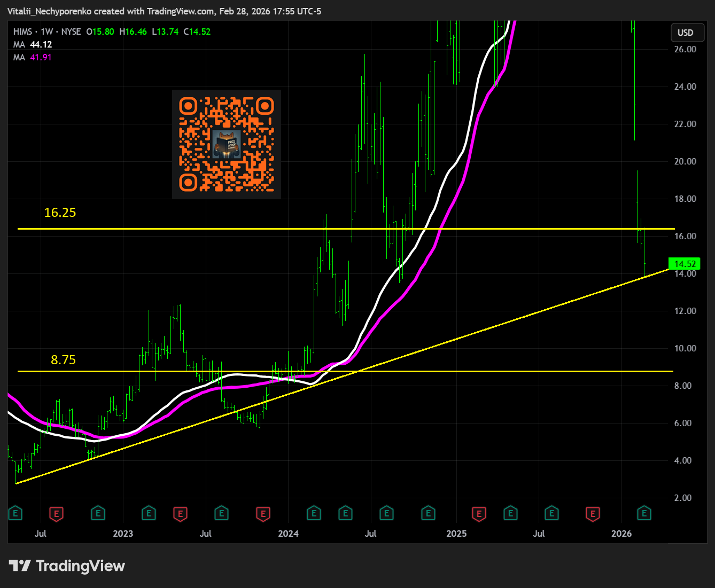
Task: Click the green earnings marker between Jul 2022 and 2023
Action: tap(98, 514)
